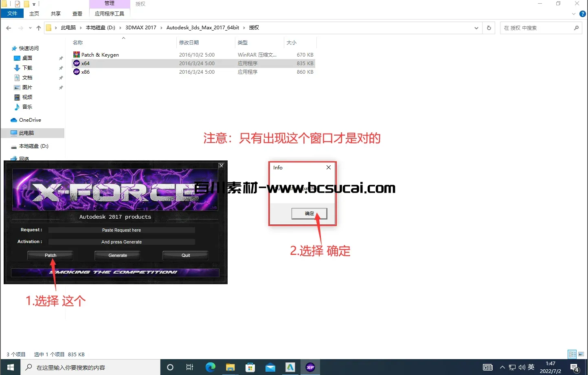Open Mail app from taskbar
The image size is (588, 375).
click(270, 367)
